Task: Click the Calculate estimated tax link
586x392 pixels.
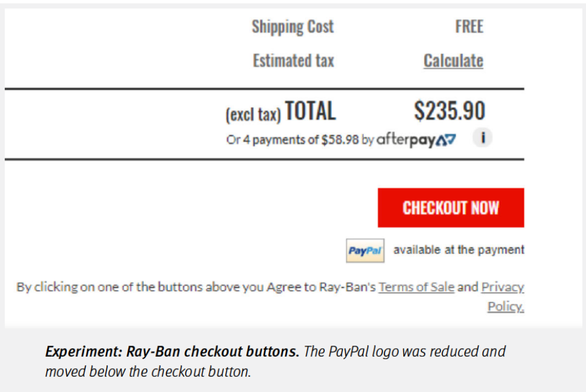Action: tap(453, 61)
